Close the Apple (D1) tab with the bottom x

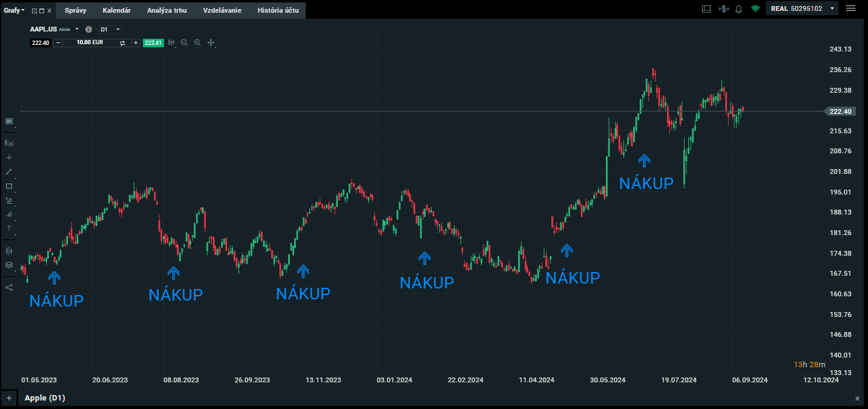(857, 398)
